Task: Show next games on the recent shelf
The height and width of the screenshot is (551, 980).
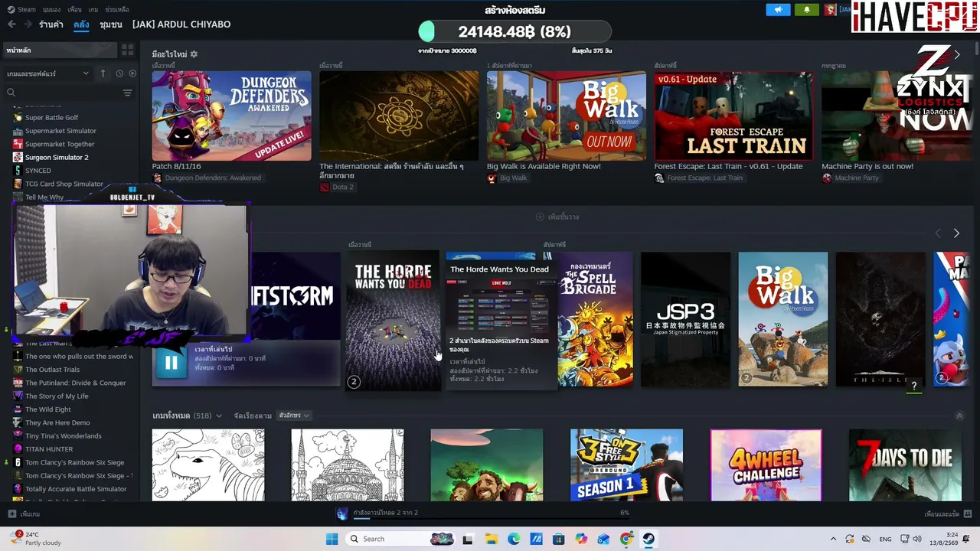Action: click(956, 233)
